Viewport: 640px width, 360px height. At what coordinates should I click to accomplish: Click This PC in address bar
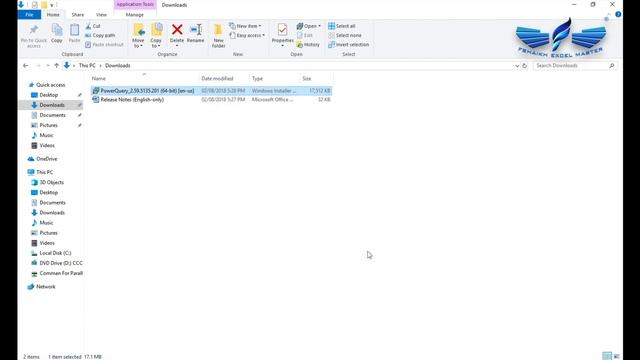[x=87, y=65]
